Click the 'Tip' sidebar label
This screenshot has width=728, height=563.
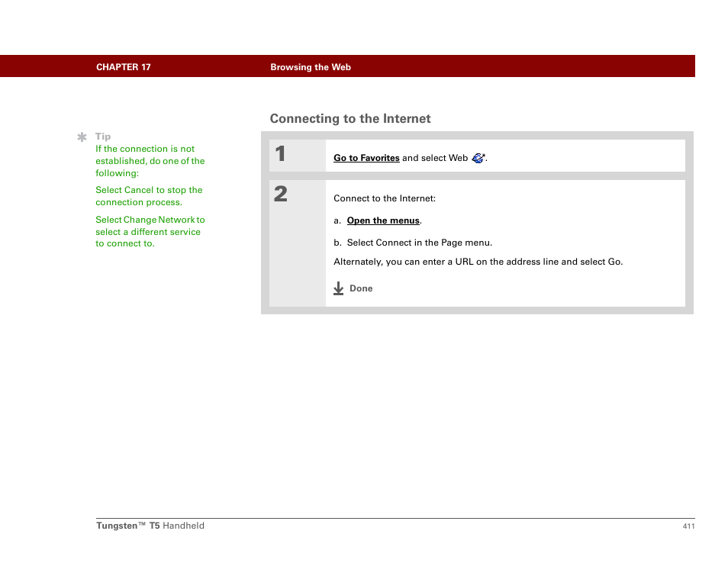pos(103,137)
